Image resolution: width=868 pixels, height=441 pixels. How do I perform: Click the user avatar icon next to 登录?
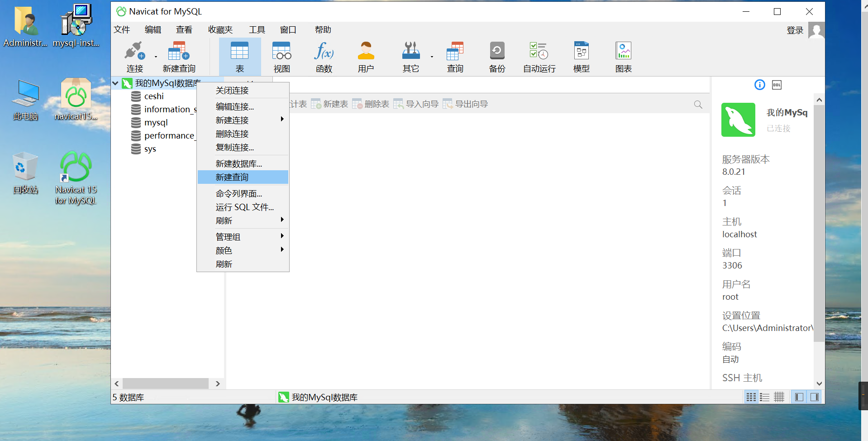tap(816, 31)
